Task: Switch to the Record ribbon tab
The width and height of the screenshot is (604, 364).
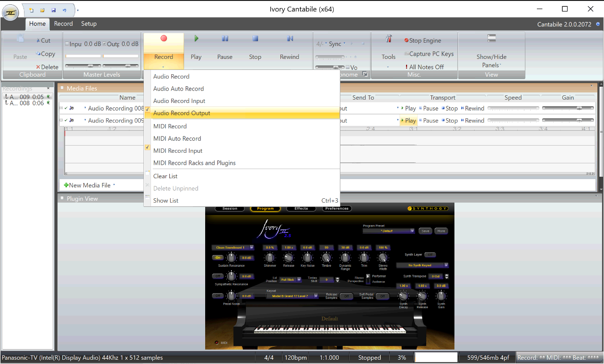Action: click(x=63, y=23)
